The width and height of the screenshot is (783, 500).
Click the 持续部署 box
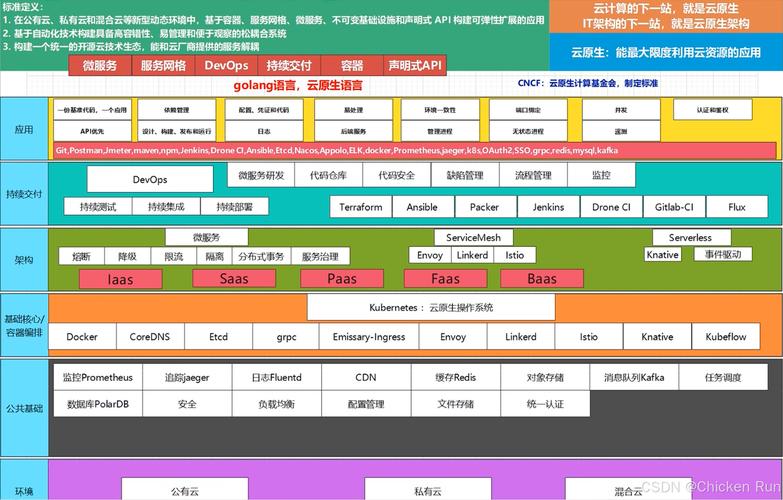[x=234, y=206]
